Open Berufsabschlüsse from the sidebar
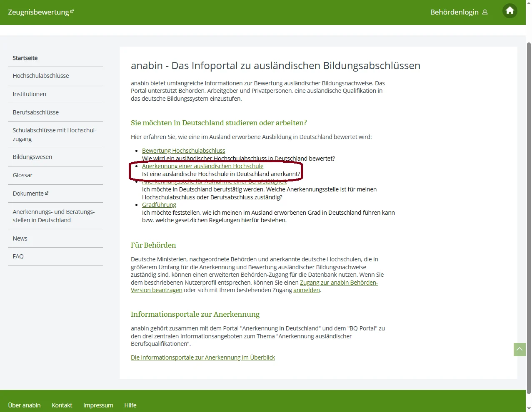 [35, 112]
